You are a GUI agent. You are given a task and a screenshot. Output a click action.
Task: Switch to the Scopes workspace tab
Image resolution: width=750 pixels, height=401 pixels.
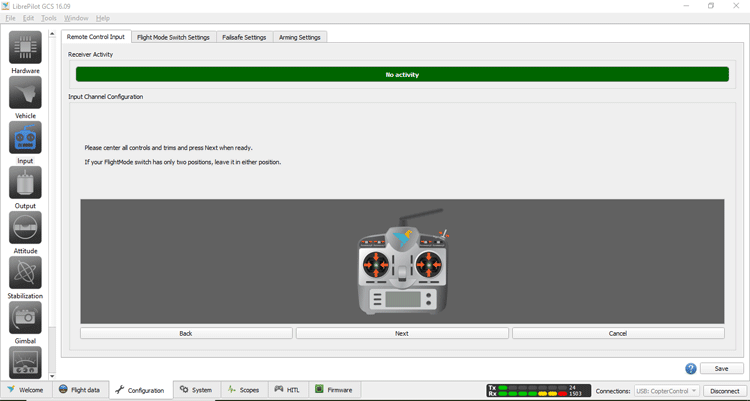pos(243,390)
